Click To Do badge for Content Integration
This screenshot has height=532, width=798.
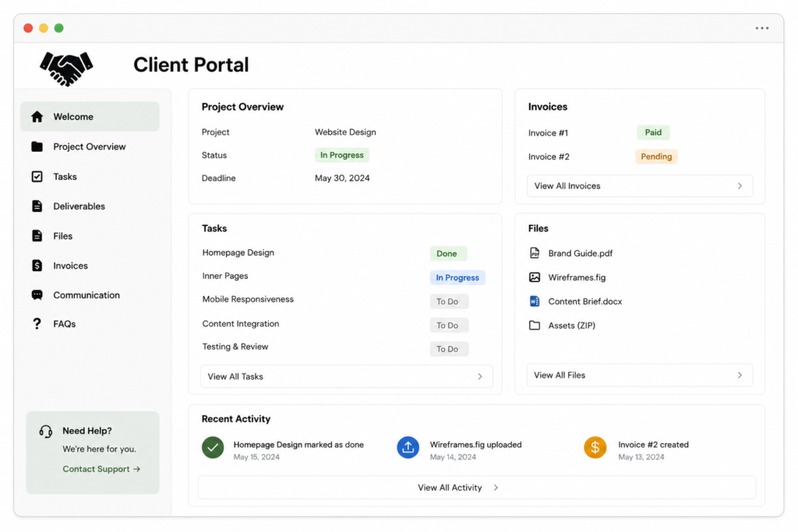(x=448, y=325)
